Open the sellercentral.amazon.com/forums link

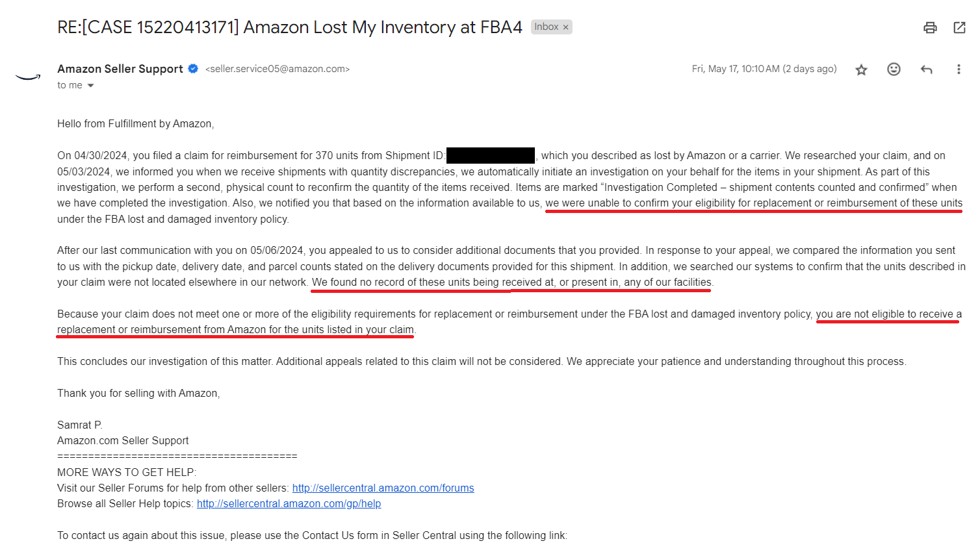[383, 488]
